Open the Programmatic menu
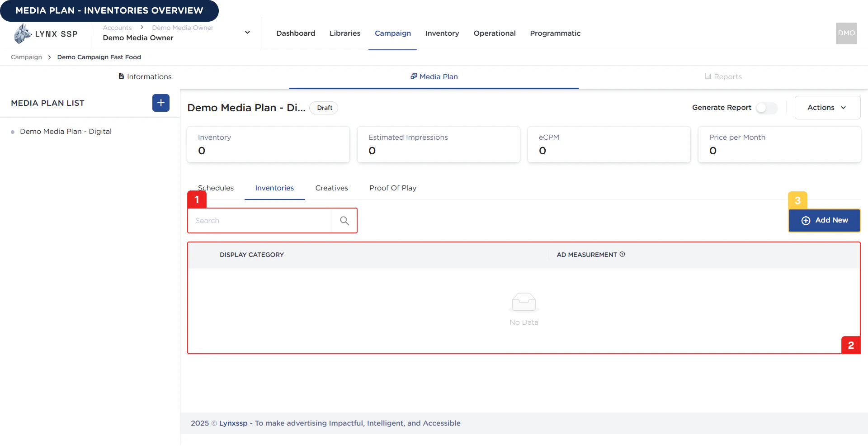The height and width of the screenshot is (446, 868). pyautogui.click(x=555, y=33)
